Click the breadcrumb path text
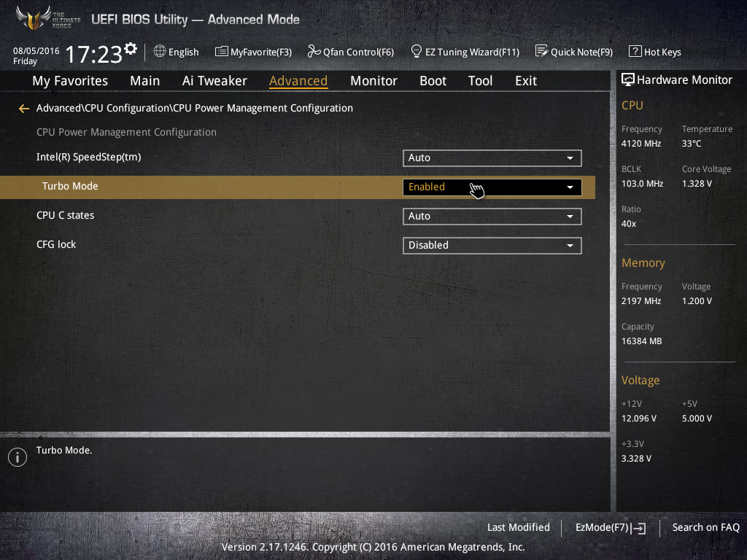The height and width of the screenshot is (560, 747). click(194, 108)
